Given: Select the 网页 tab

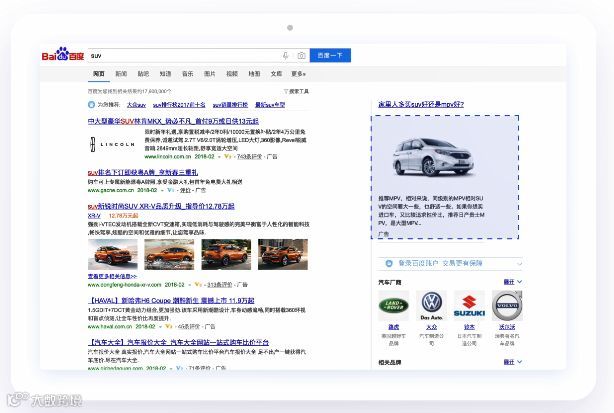Looking at the screenshot, I should pos(99,74).
